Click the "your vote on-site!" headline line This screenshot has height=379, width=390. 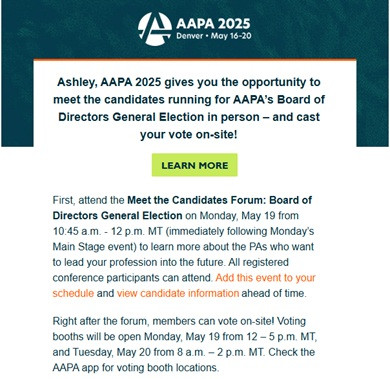tap(189, 134)
